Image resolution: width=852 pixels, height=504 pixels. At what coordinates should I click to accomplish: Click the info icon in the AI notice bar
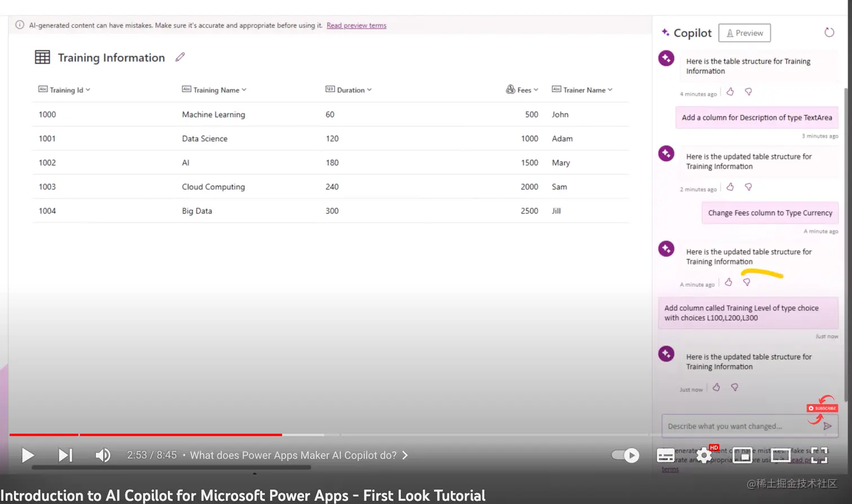coord(20,25)
